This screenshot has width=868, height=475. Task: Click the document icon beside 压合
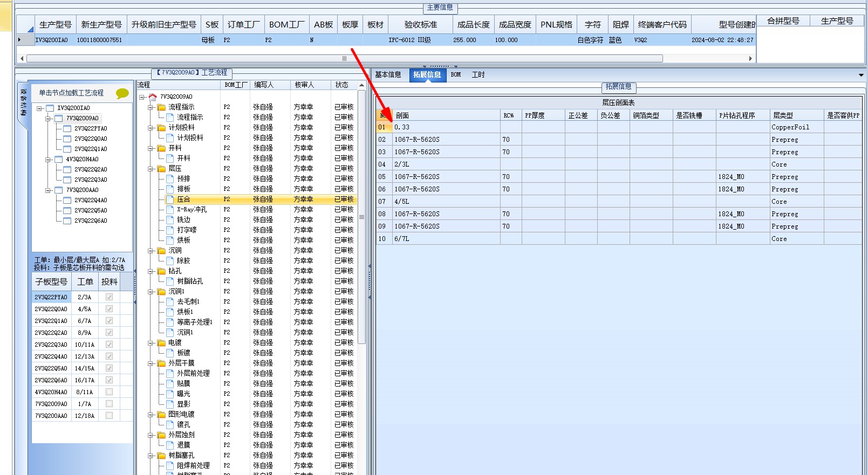click(170, 199)
